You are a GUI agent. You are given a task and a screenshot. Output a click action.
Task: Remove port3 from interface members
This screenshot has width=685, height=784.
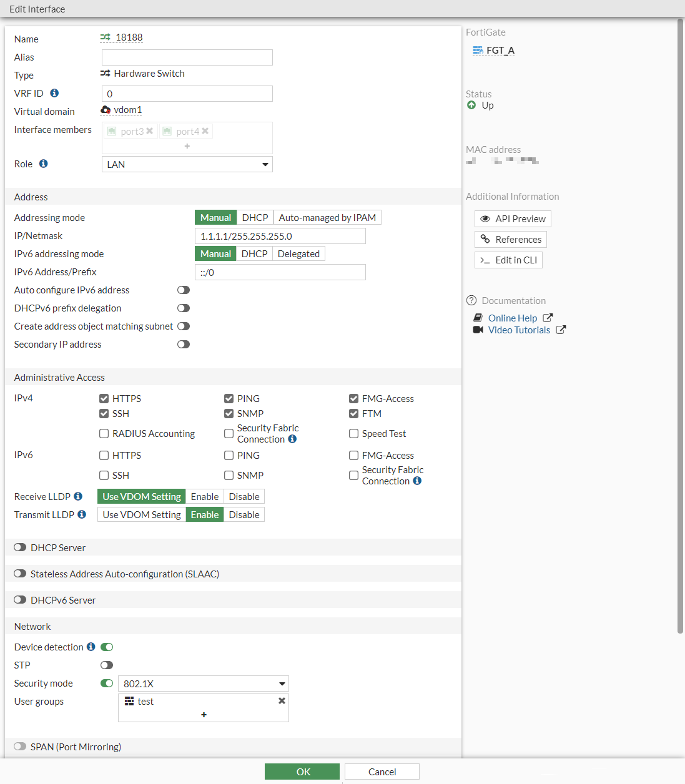(x=149, y=131)
